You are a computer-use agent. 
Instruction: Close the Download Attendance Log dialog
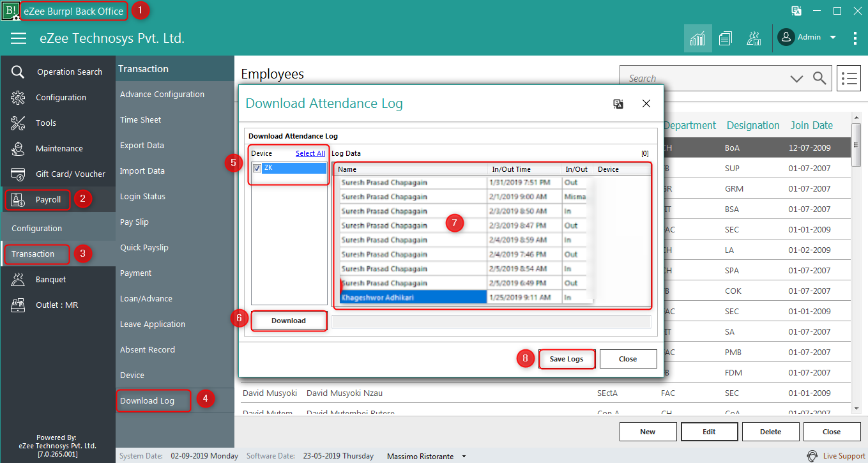(x=646, y=103)
